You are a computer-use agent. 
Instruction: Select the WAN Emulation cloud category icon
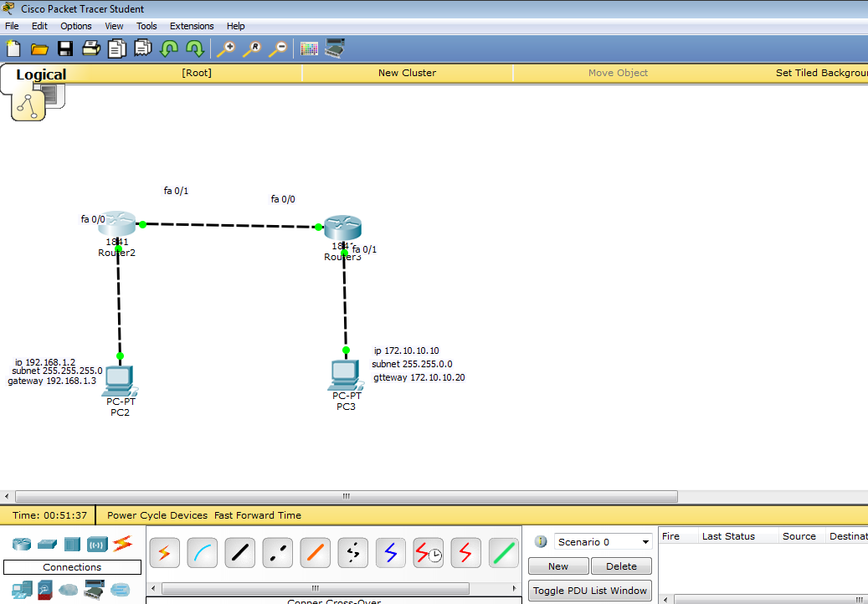pyautogui.click(x=69, y=590)
